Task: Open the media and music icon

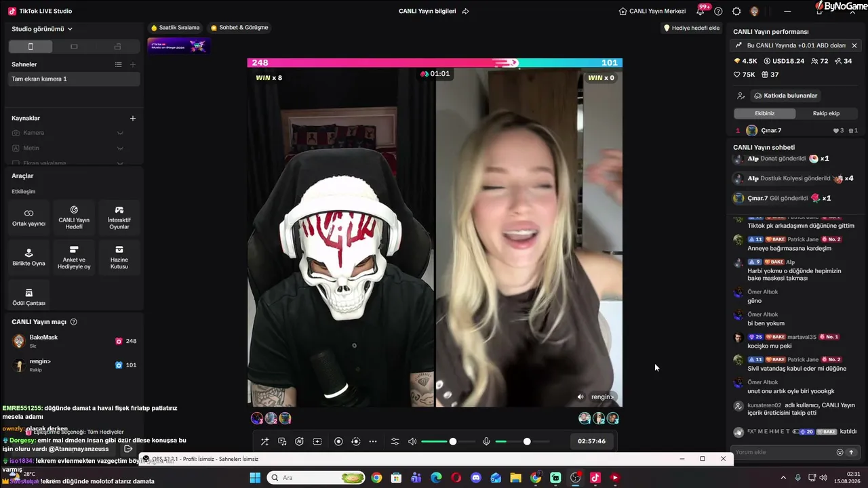Action: click(x=282, y=441)
